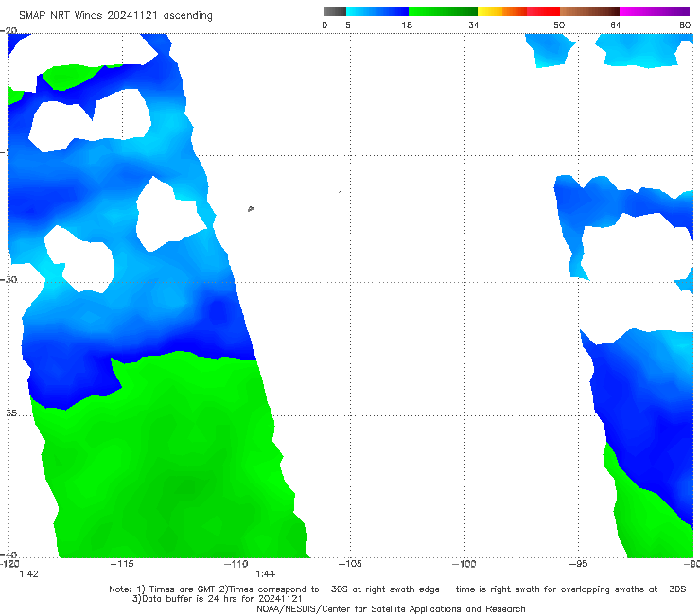Click the longitude label '-95'
Viewport: 700px width, 615px height.
click(579, 564)
